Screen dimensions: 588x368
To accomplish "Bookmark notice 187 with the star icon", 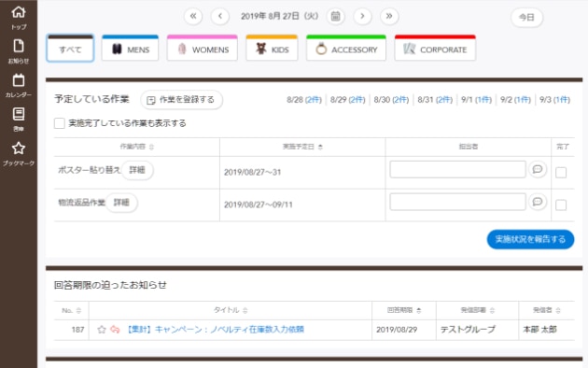I will [101, 330].
